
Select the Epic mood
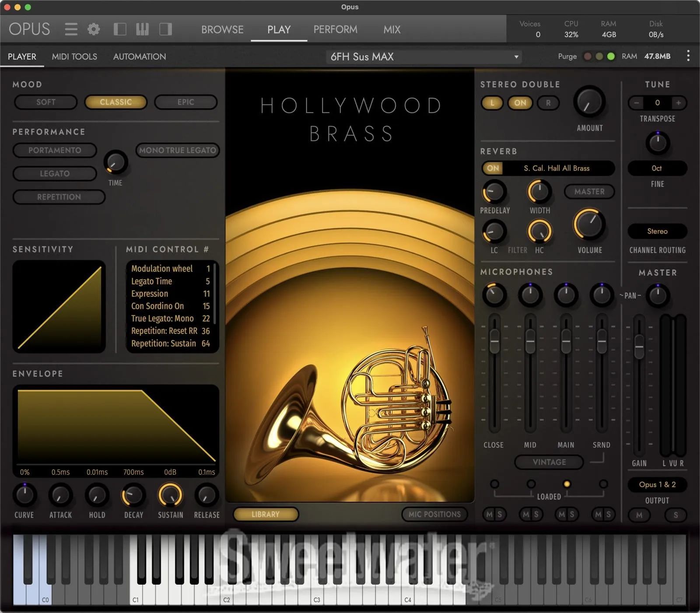coord(185,102)
